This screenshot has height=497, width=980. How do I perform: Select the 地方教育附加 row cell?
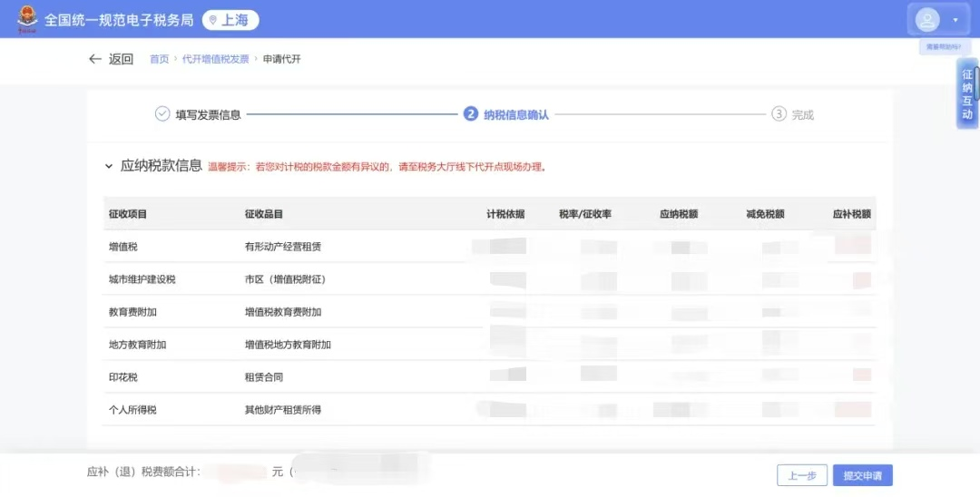click(x=138, y=344)
